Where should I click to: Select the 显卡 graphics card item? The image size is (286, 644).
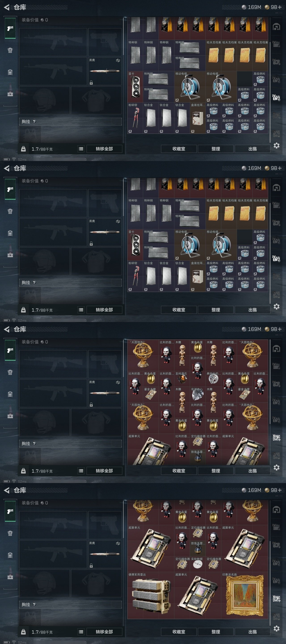135,87
